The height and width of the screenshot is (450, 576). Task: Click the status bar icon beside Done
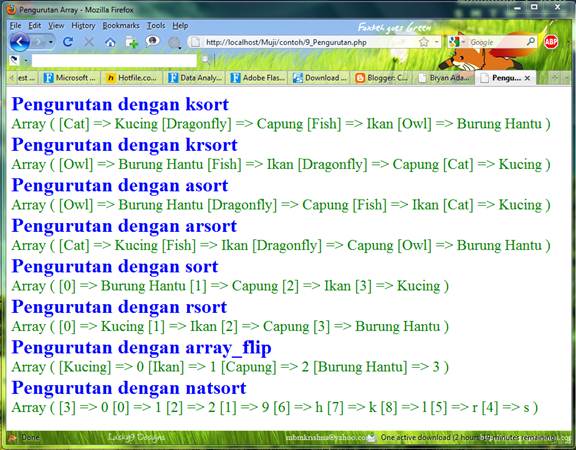tap(12, 437)
